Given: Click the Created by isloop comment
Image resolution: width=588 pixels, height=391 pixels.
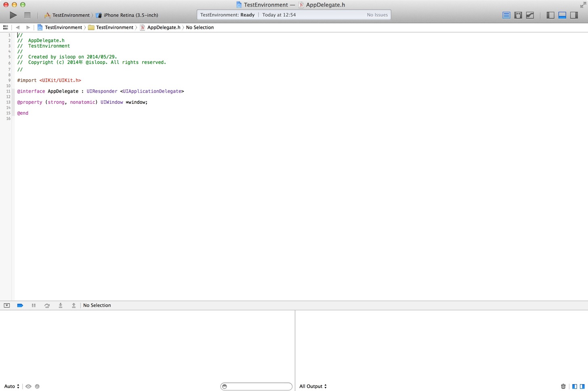Looking at the screenshot, I should point(67,57).
